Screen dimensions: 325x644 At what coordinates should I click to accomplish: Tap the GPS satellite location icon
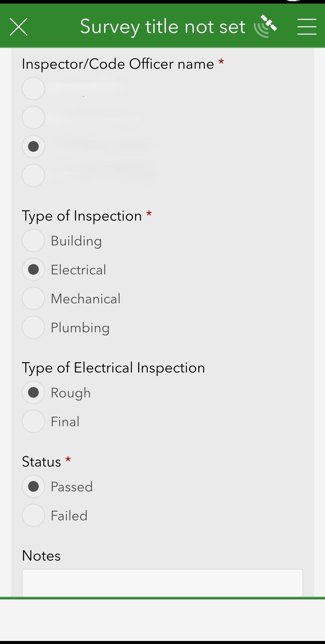(x=265, y=26)
